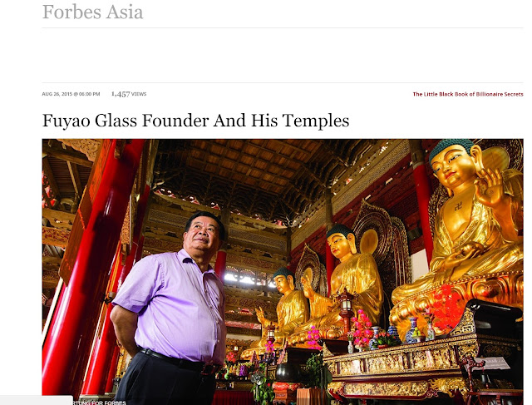Click the swastika symbol on the Buddha's chest

458,205
